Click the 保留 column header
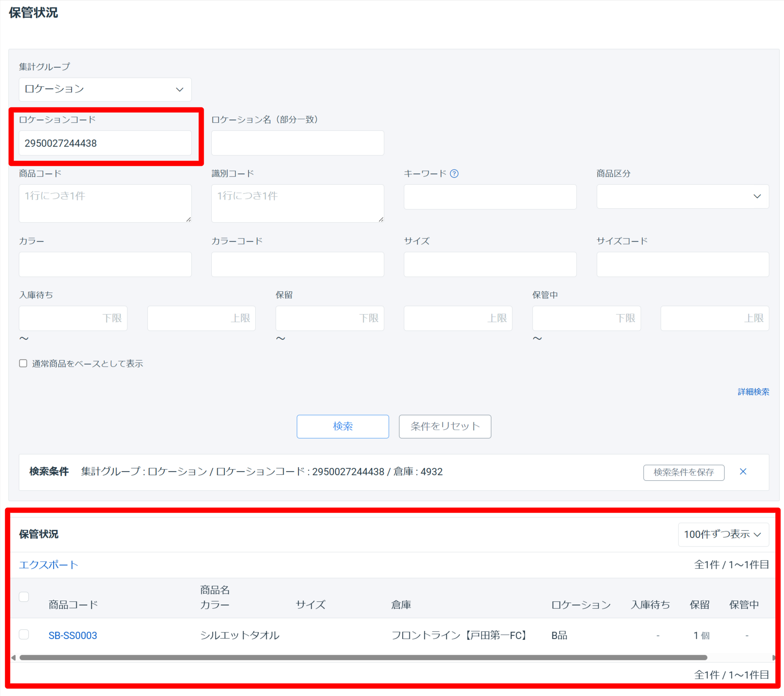 (700, 605)
